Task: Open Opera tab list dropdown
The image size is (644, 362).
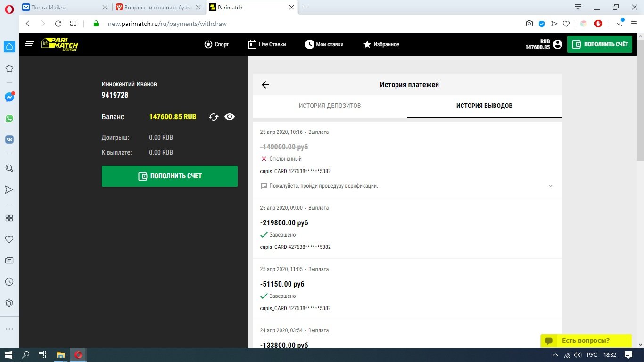Action: (578, 7)
